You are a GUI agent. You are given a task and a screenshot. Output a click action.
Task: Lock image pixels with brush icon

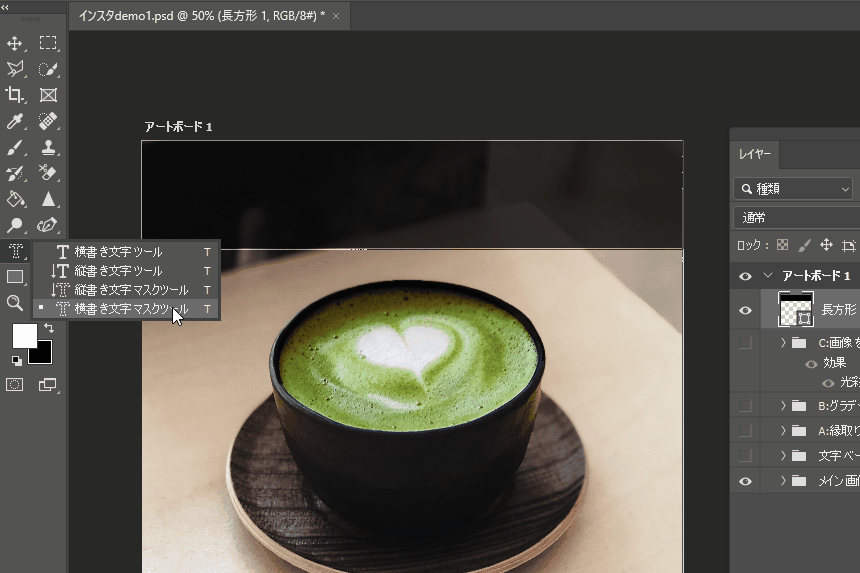(x=805, y=245)
